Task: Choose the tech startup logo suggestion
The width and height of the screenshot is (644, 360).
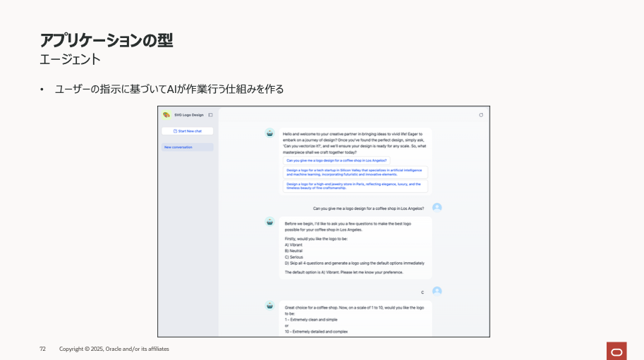Action: (356, 172)
